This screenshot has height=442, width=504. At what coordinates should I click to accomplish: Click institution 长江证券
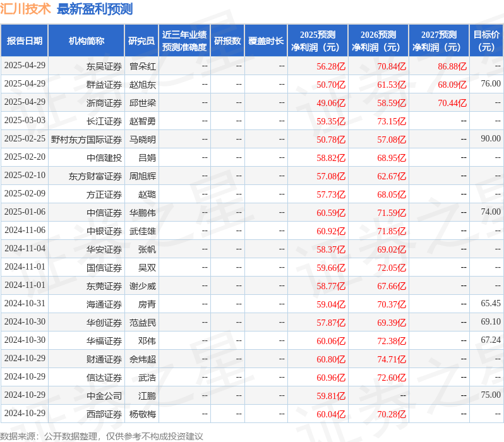[x=104, y=121]
